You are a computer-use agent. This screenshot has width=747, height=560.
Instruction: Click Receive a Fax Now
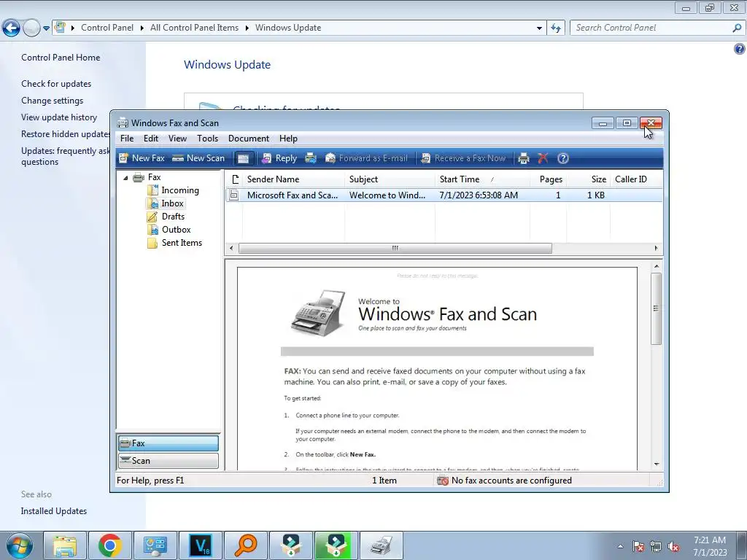click(x=463, y=158)
